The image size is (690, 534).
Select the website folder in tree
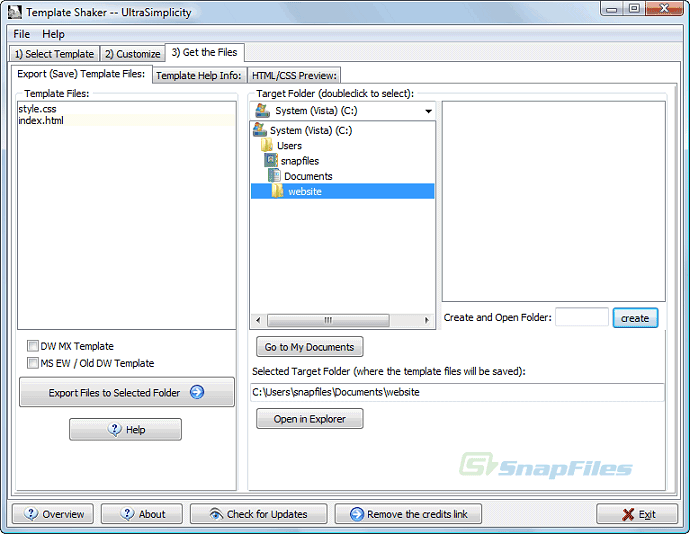(342, 191)
